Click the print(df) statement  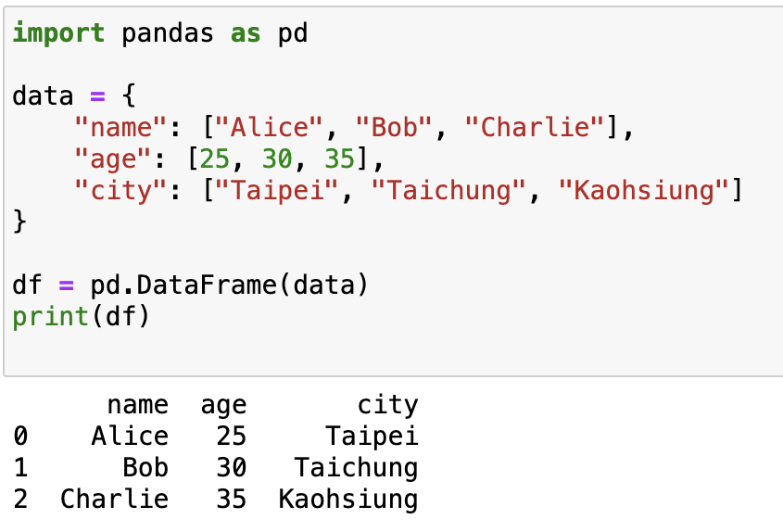pyautogui.click(x=81, y=317)
